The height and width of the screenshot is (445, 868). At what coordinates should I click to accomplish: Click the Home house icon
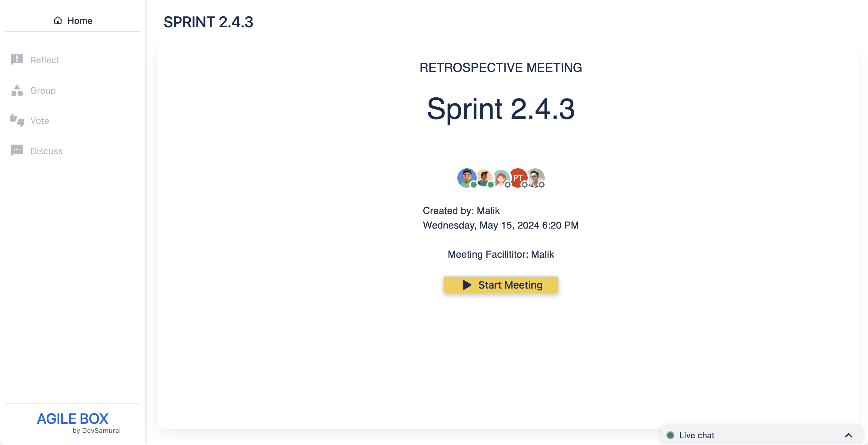[58, 21]
